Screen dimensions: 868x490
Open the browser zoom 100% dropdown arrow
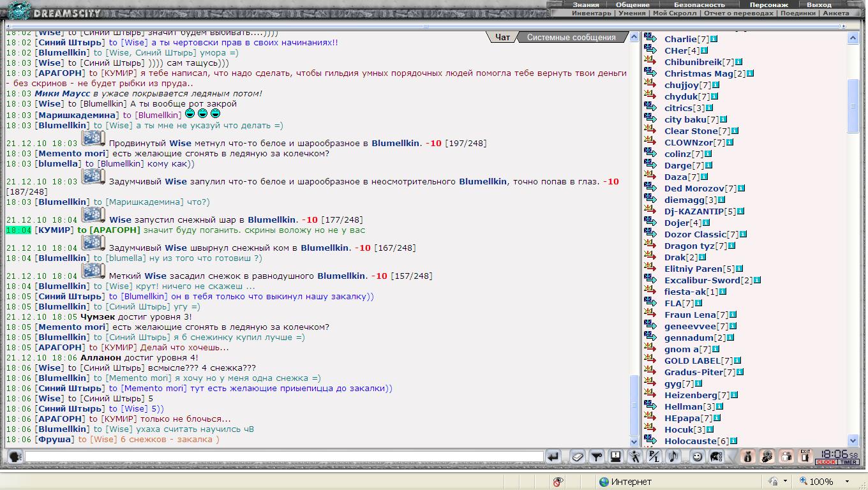tap(847, 482)
